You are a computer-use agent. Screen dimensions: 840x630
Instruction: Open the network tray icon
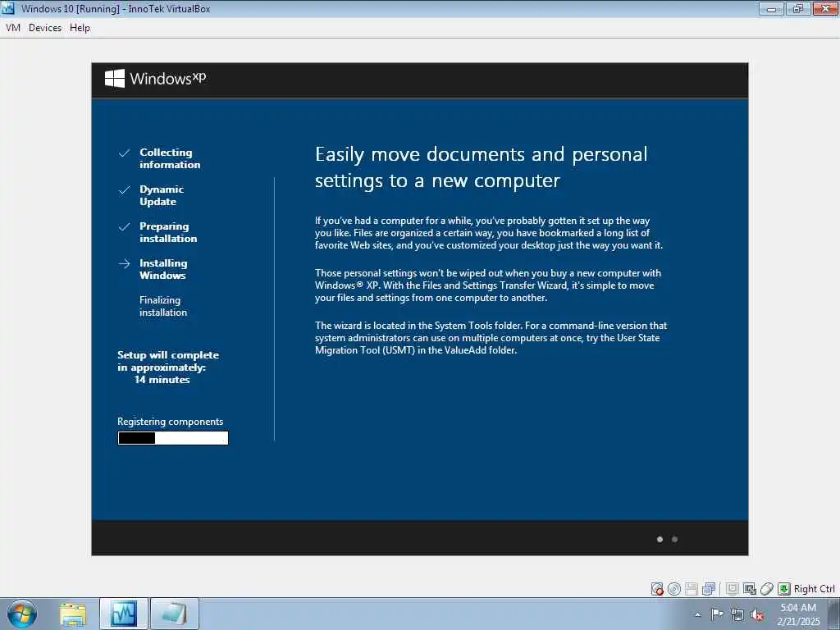pos(737,614)
